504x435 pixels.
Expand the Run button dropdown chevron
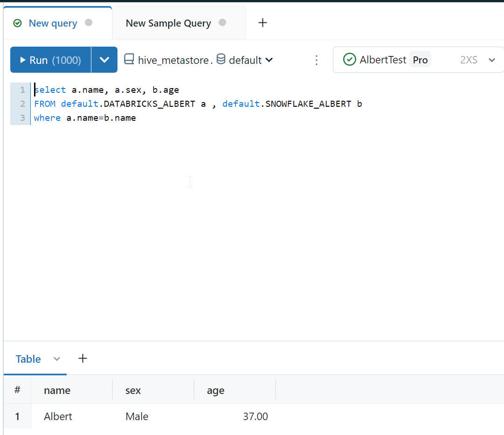(x=104, y=60)
